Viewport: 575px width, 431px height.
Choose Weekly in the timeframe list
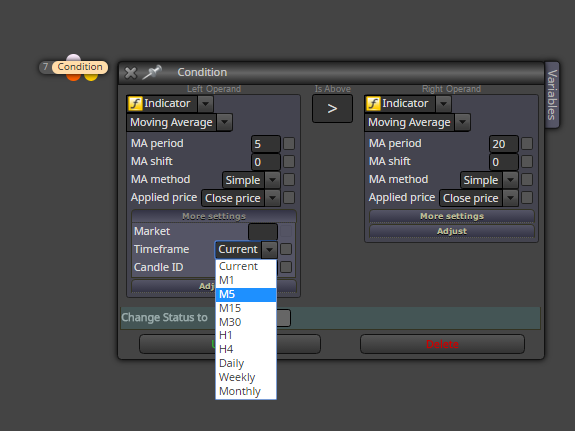click(x=246, y=377)
